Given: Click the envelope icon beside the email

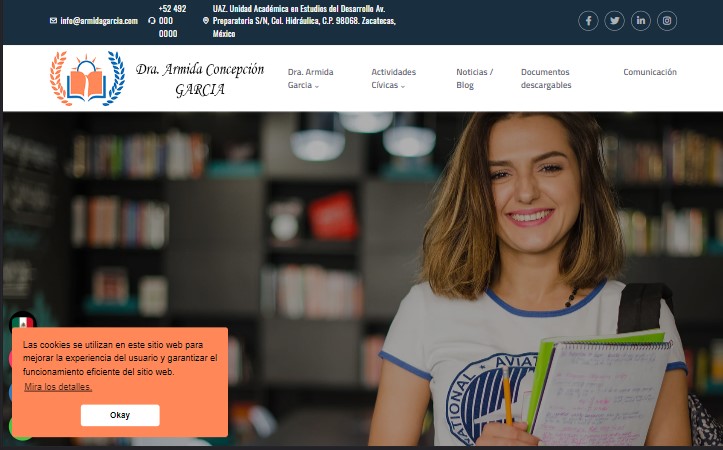Looking at the screenshot, I should click(x=53, y=20).
